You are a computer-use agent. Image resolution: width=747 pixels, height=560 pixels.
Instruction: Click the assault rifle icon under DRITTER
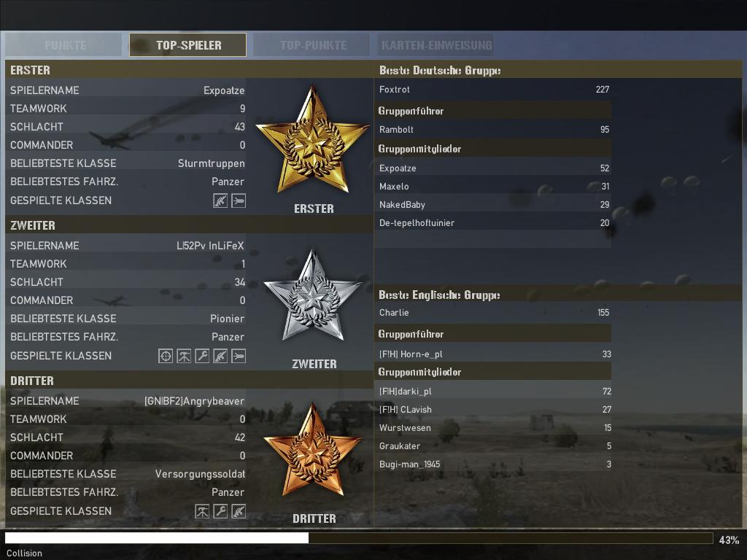pyautogui.click(x=239, y=511)
